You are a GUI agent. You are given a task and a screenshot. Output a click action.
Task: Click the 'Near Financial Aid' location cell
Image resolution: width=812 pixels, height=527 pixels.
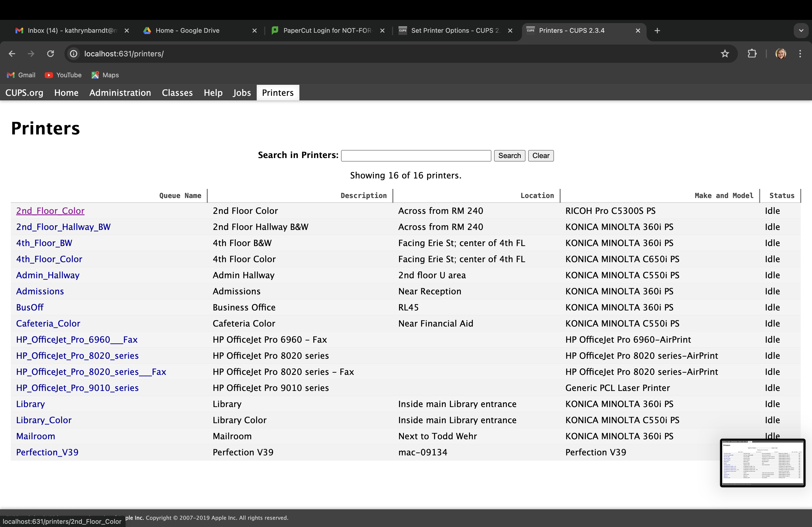(x=436, y=324)
